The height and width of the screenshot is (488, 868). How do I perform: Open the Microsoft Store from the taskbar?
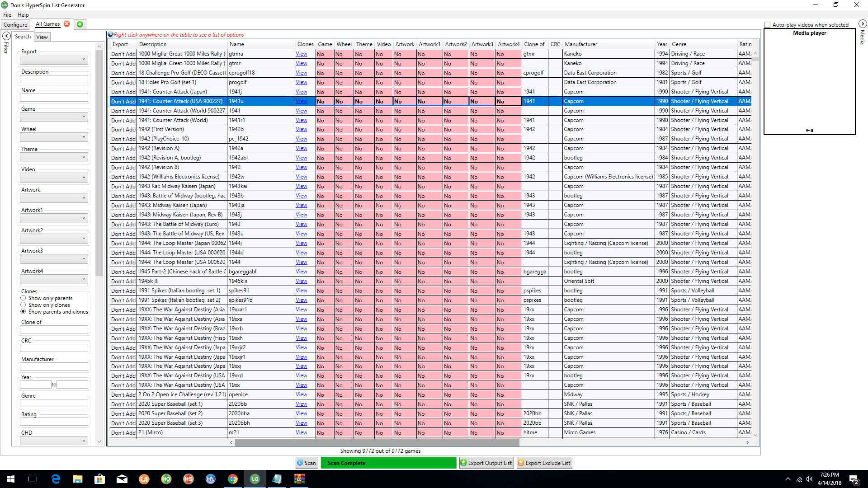click(x=100, y=479)
